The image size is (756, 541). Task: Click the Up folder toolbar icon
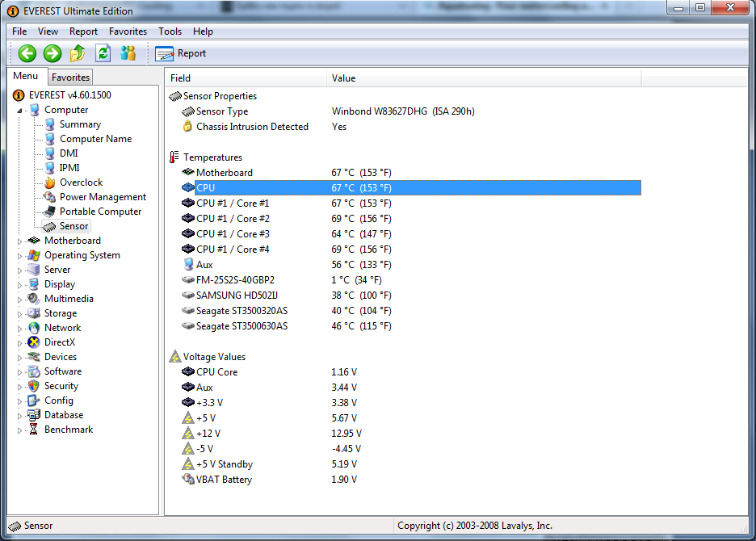78,53
